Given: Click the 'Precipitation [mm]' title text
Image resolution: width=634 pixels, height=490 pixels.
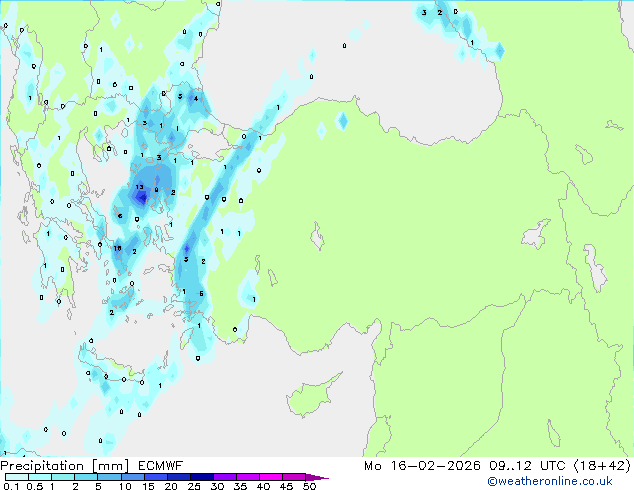Looking at the screenshot, I should coord(65,466).
